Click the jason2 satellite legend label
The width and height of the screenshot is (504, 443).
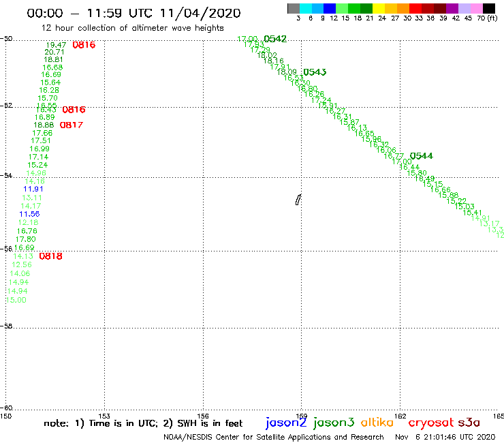[286, 423]
